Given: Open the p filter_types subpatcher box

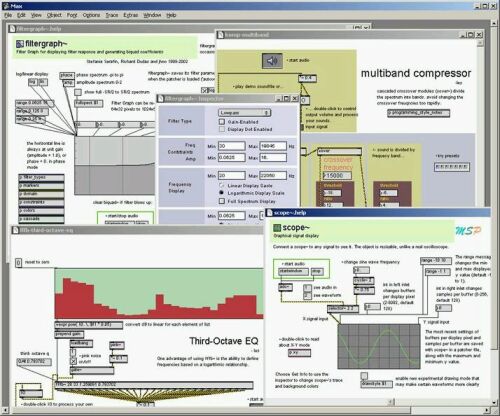Looking at the screenshot, I should pos(41,177).
